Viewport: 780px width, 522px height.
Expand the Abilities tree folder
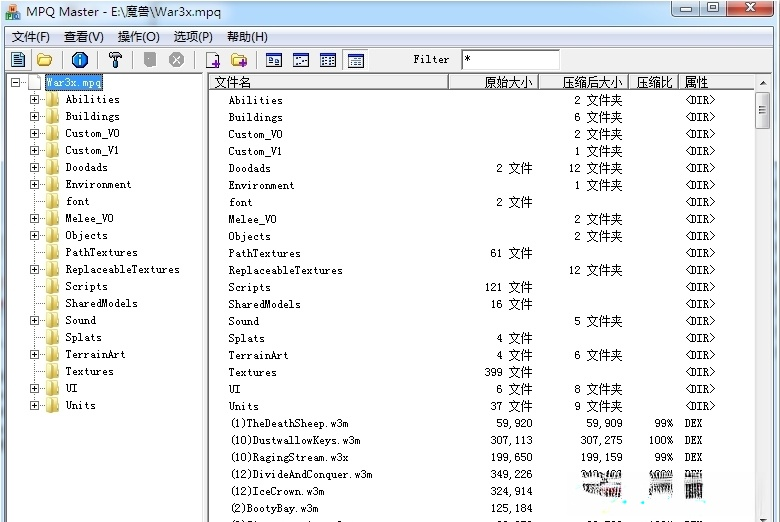click(34, 100)
